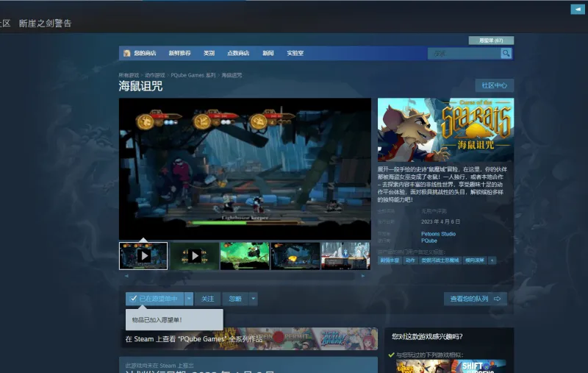The image size is (588, 373).
Task: Click the 忽略 ignore button
Action: pos(235,299)
